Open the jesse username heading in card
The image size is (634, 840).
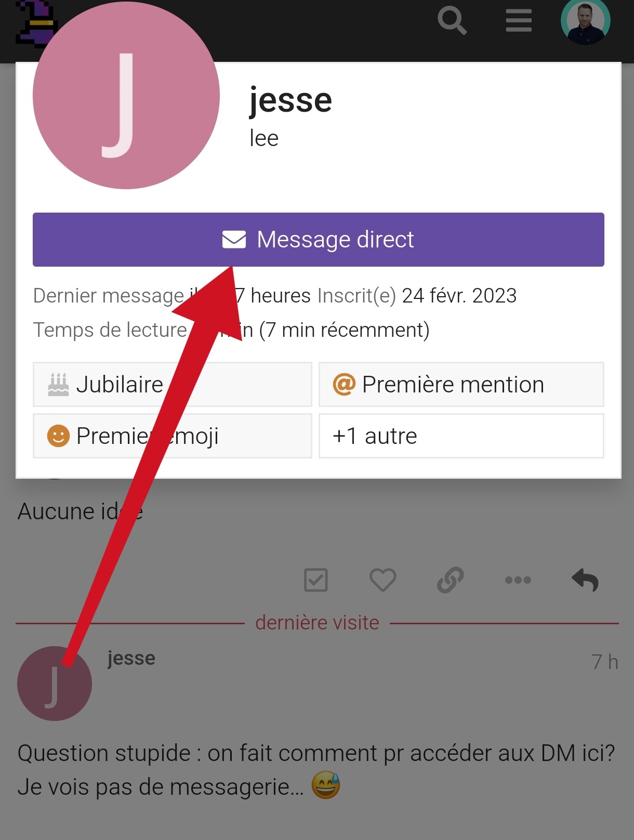[x=290, y=100]
